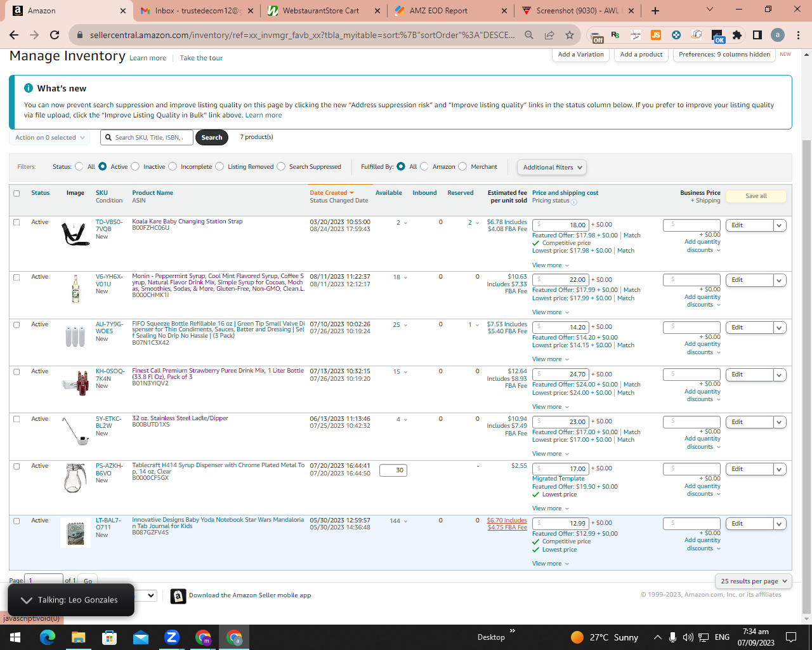
Task: Open the Action on 0 selected dropdown
Action: pyautogui.click(x=49, y=137)
